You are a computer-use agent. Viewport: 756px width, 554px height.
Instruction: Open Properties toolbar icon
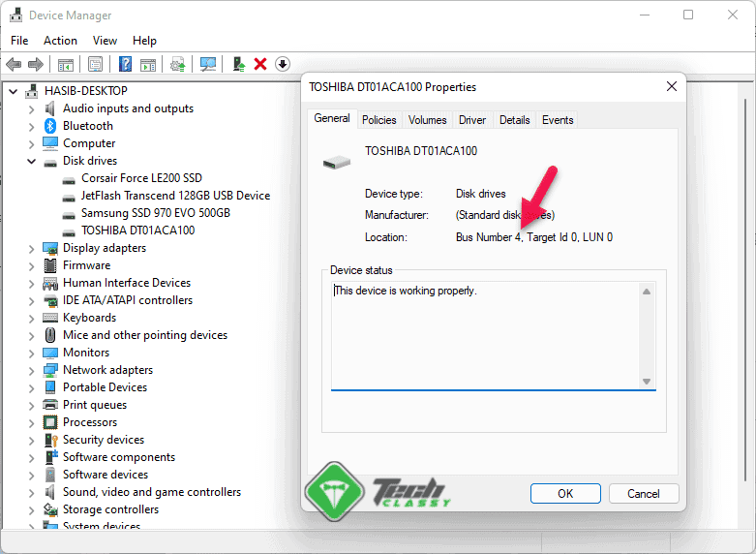(96, 64)
